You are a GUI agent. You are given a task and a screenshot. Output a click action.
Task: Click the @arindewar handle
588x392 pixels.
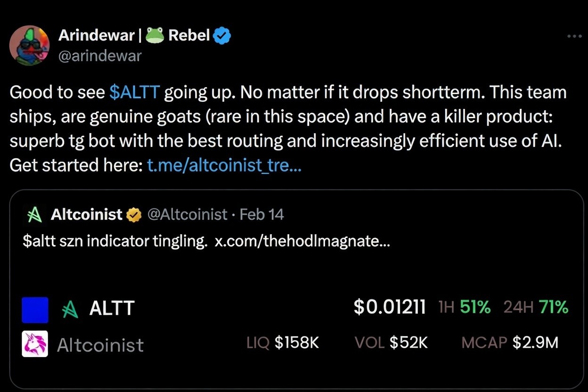100,56
